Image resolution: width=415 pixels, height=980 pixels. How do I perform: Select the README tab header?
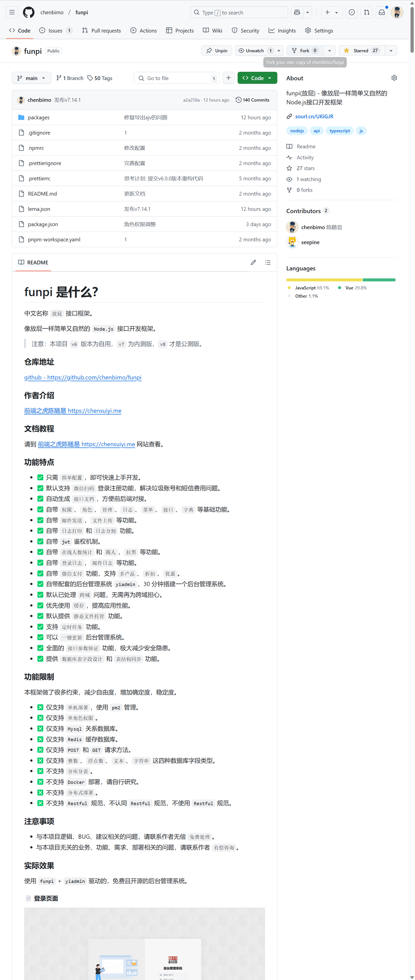[33, 262]
